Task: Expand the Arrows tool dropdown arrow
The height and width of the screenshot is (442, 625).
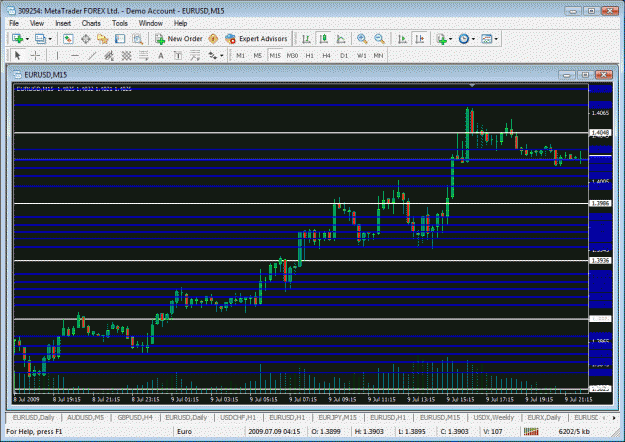Action: tap(221, 56)
